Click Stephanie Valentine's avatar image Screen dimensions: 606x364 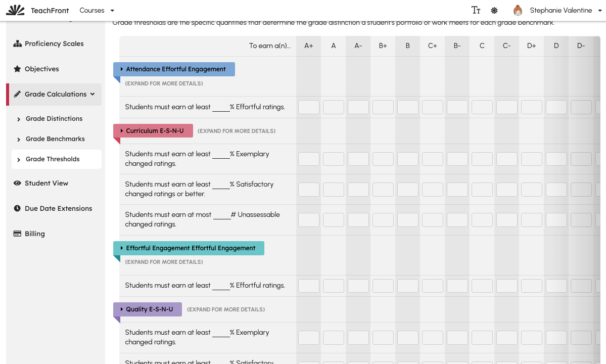tap(518, 11)
